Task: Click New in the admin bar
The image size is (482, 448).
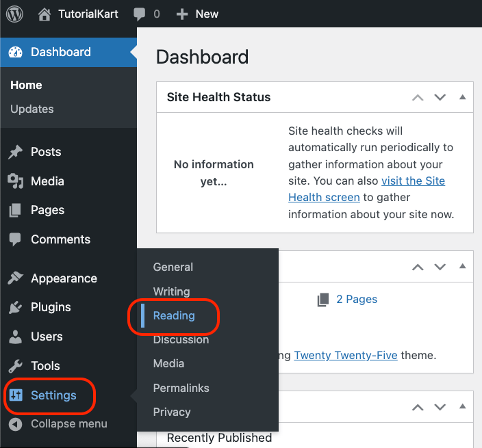Action: (207, 14)
